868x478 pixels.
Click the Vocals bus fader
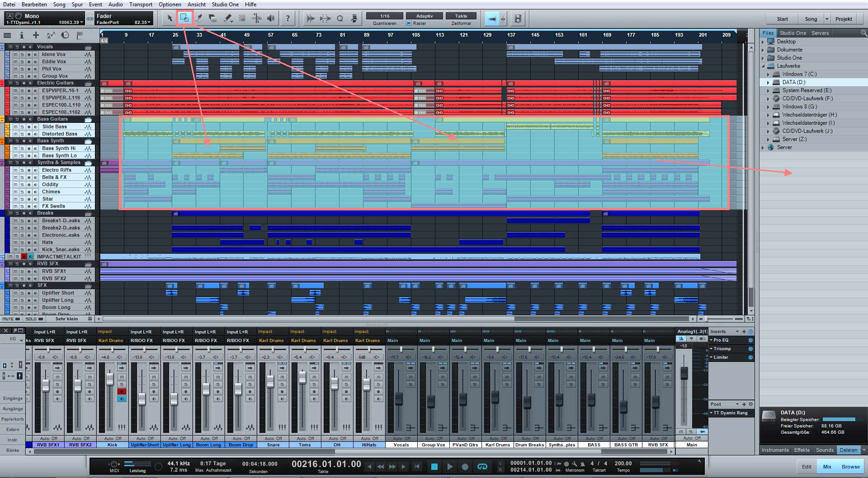click(x=399, y=399)
